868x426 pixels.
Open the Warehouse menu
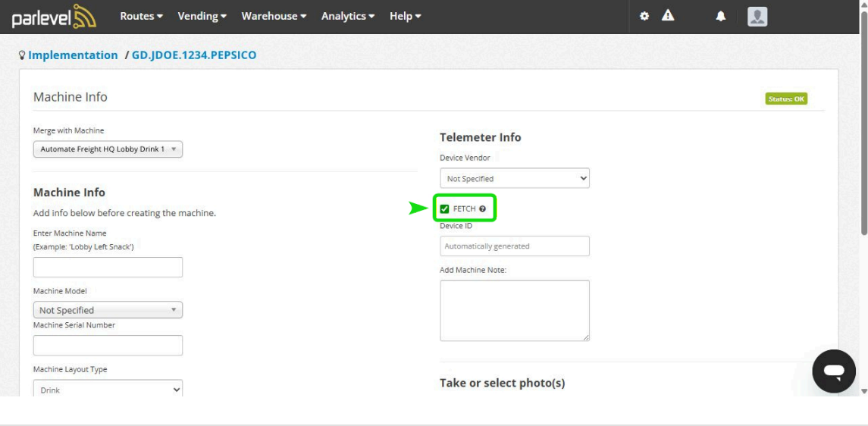274,16
